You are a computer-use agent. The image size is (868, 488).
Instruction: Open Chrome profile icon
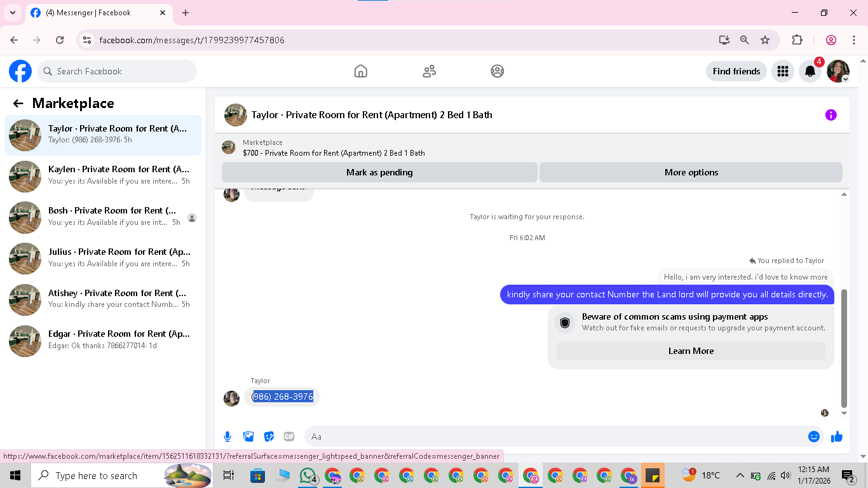coord(831,40)
